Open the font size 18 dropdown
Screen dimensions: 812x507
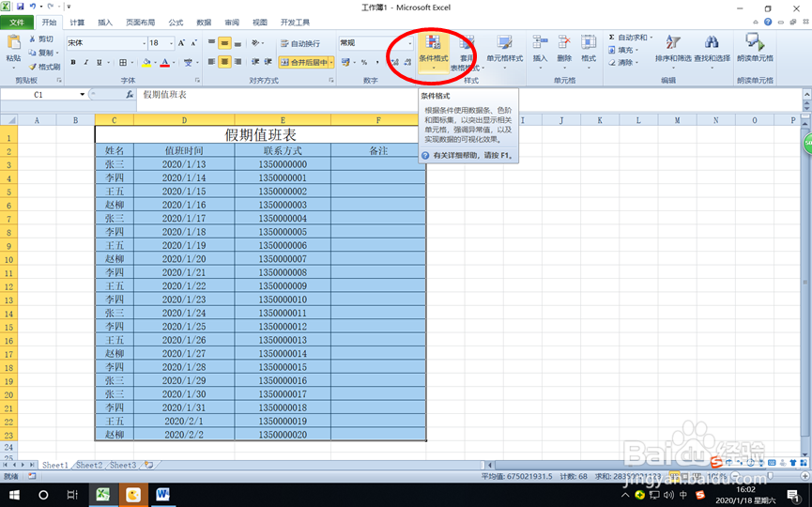171,43
